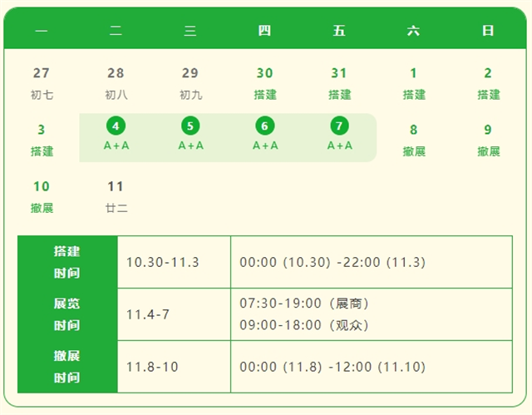Click the 搭建时间 row header
The image size is (532, 415).
click(x=67, y=262)
